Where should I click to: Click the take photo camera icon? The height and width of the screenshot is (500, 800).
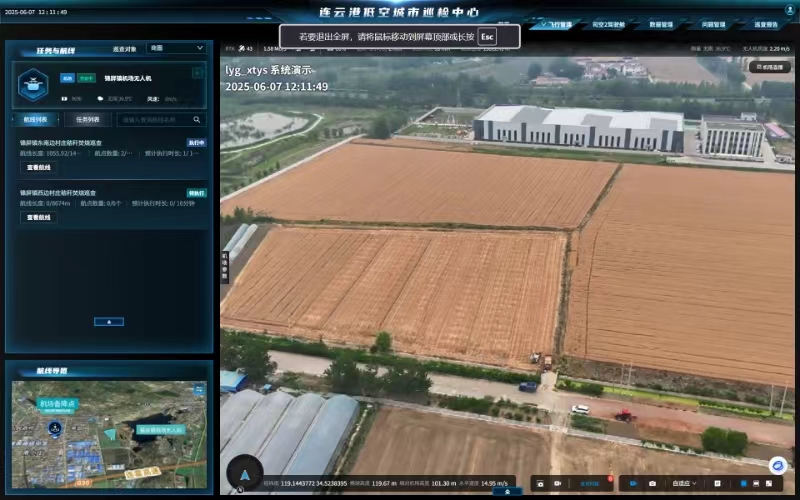652,483
